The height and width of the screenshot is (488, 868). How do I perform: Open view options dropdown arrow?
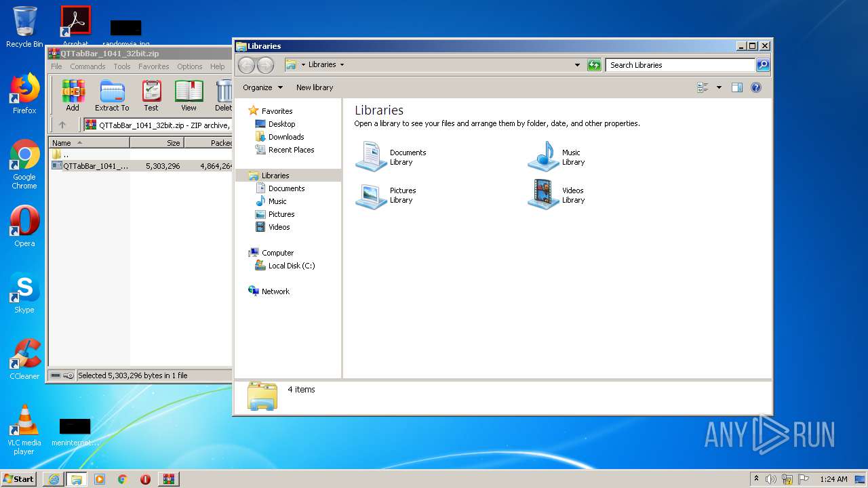[x=719, y=87]
